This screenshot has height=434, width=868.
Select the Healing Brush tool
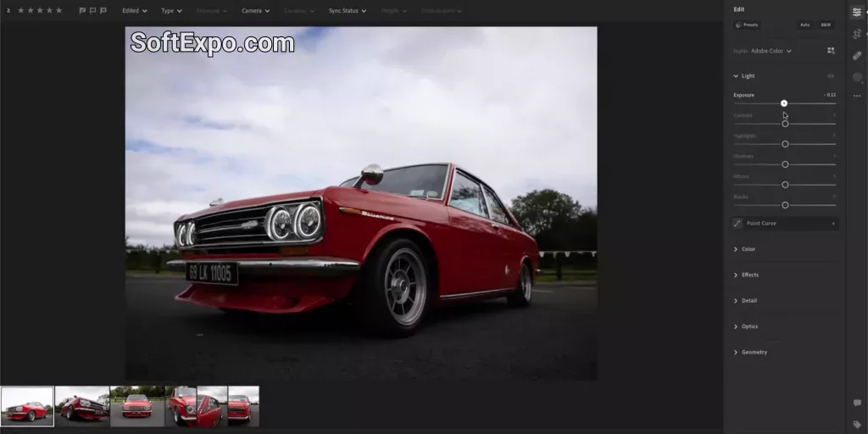pyautogui.click(x=857, y=55)
